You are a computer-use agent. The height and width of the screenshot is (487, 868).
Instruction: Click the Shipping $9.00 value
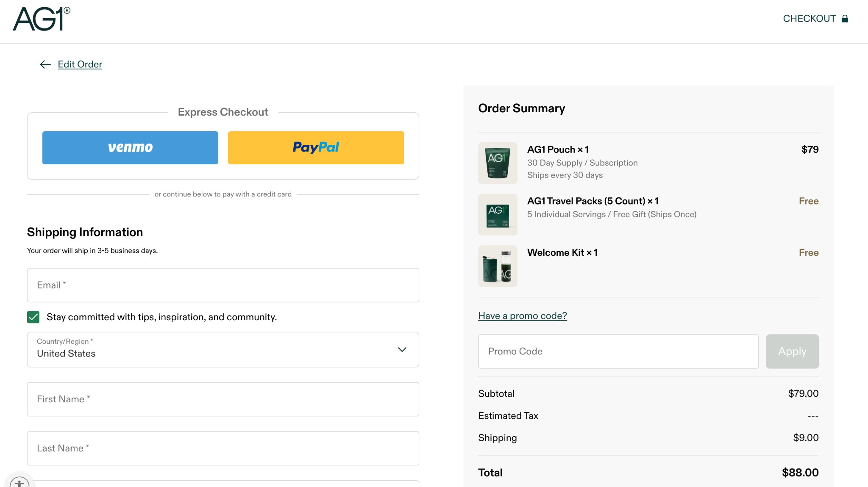(806, 438)
